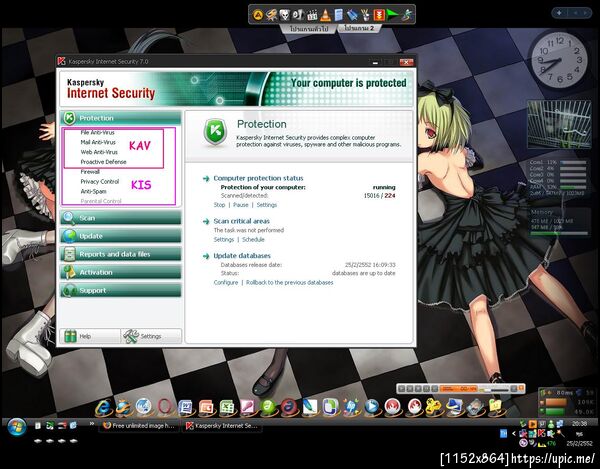Image resolution: width=600 pixels, height=469 pixels.
Task: Click the Help button in Kaspersky
Action: 90,336
